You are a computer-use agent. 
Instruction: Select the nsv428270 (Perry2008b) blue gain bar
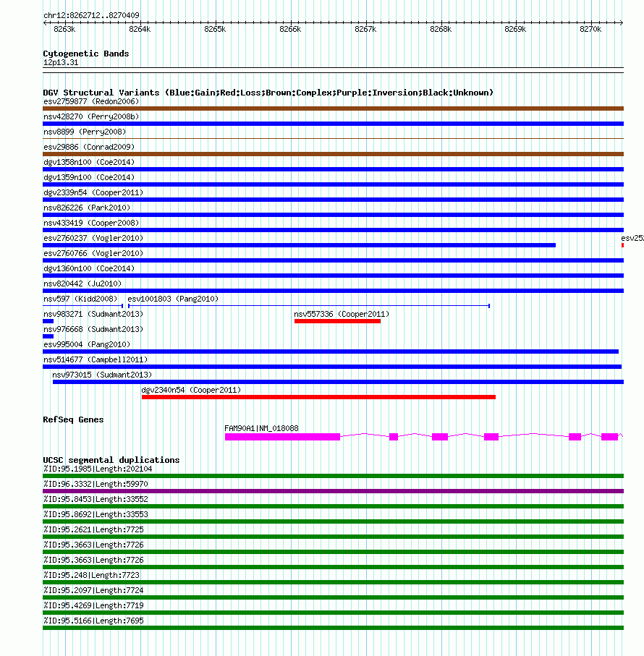[x=333, y=124]
